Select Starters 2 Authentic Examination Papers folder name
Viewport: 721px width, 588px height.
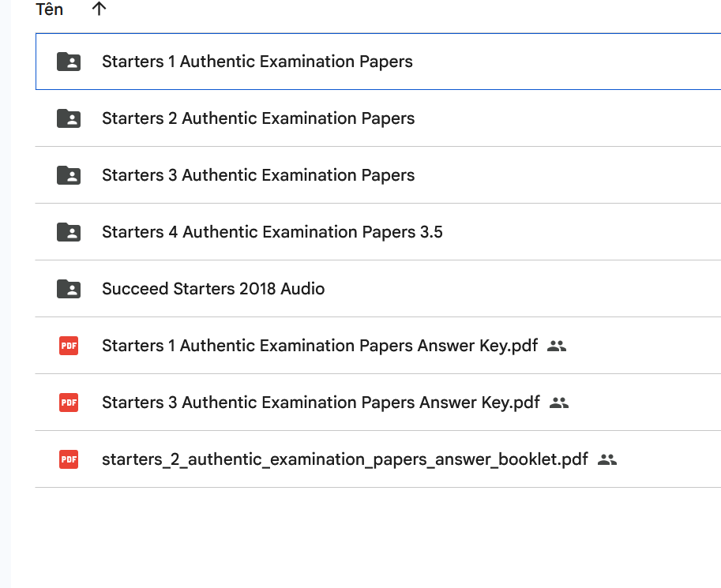coord(258,118)
